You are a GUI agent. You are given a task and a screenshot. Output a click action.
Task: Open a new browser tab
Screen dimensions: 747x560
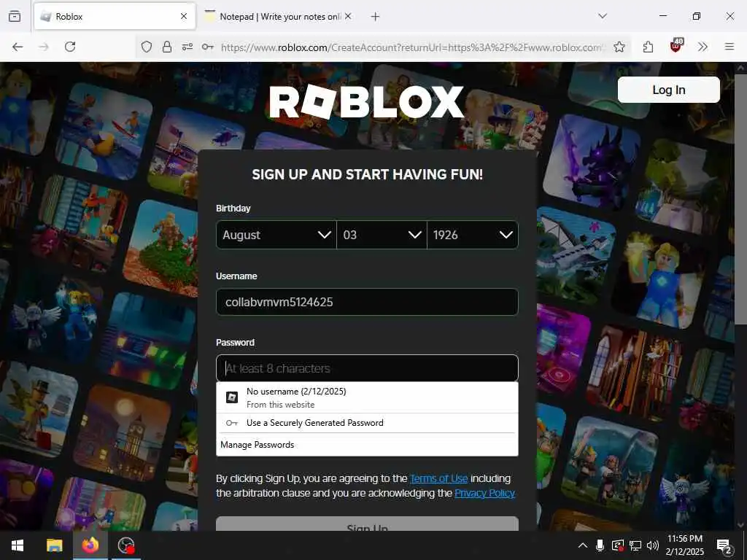coord(376,17)
